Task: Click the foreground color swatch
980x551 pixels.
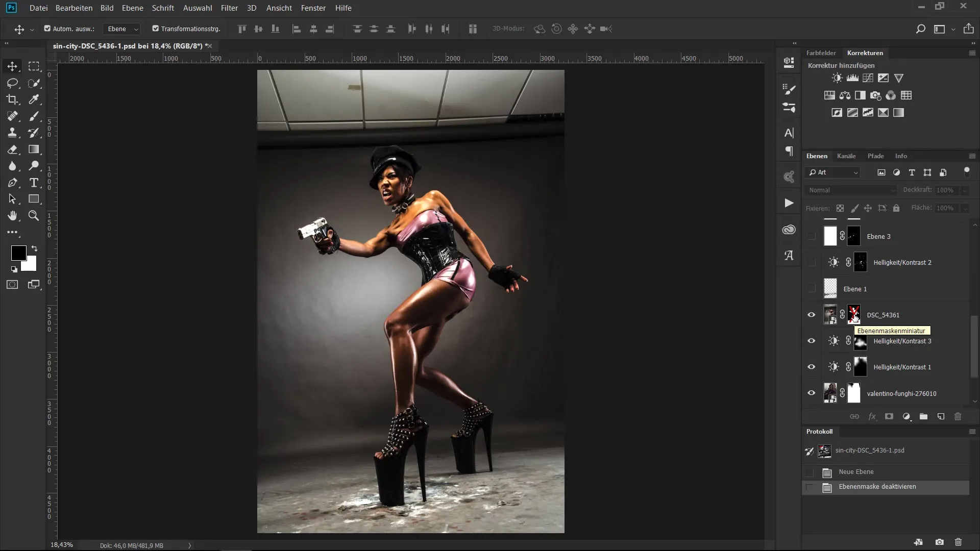Action: click(18, 253)
